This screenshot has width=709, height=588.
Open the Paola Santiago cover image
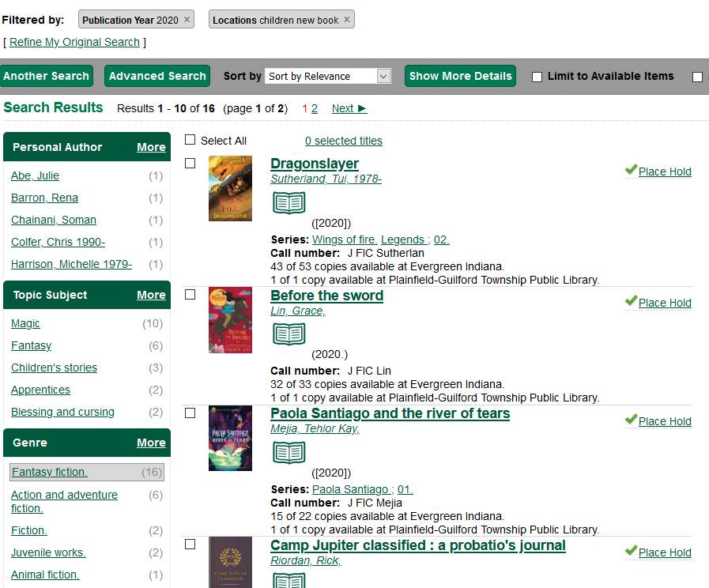tap(230, 439)
